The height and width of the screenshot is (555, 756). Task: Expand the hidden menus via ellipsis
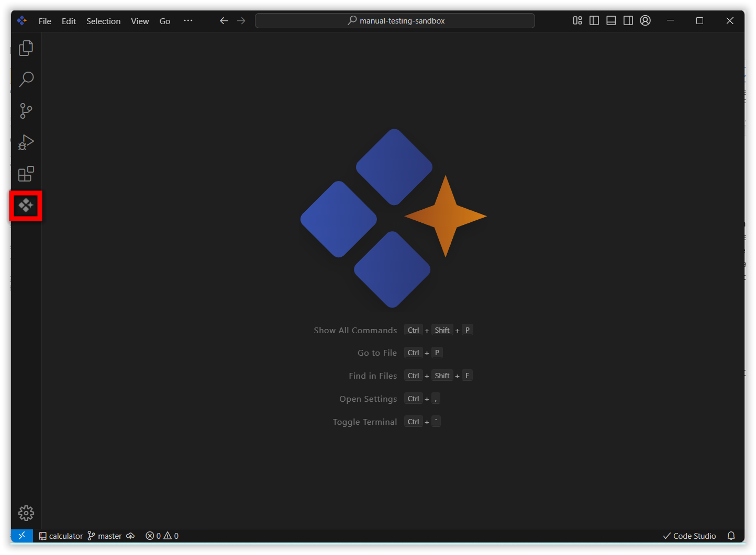pos(188,21)
